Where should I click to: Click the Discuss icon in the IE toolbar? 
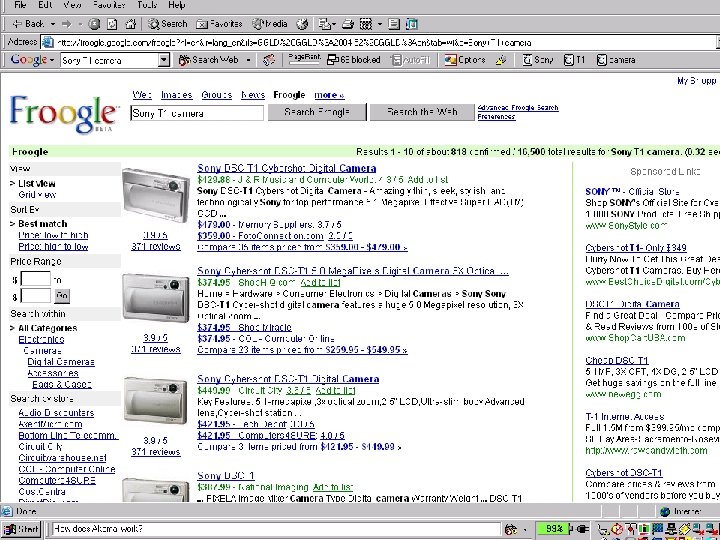tap(394, 23)
